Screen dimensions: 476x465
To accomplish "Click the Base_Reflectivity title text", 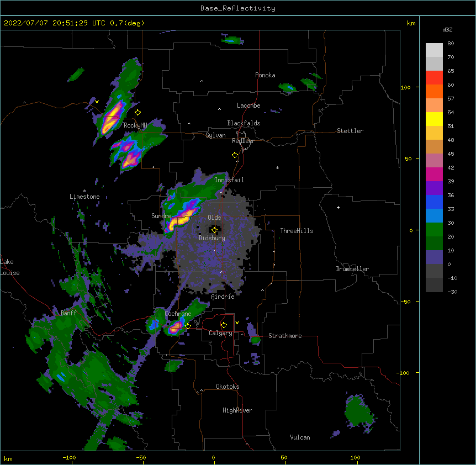I will click(238, 8).
